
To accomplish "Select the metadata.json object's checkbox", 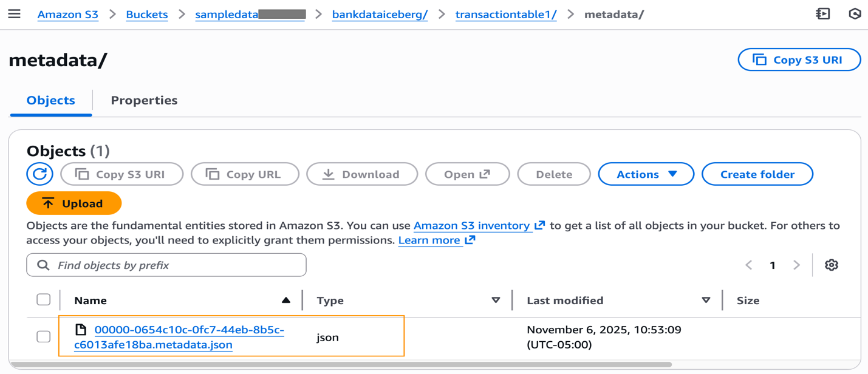I will click(x=43, y=337).
